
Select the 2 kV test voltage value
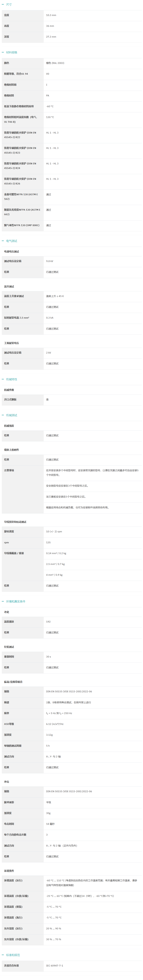pyautogui.click(x=49, y=353)
